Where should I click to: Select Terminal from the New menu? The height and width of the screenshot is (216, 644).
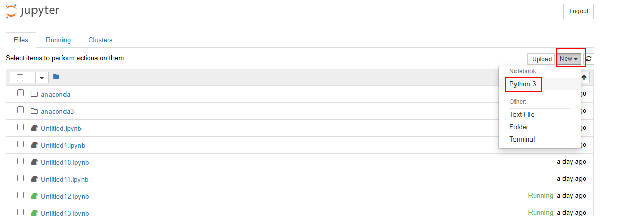pos(522,139)
